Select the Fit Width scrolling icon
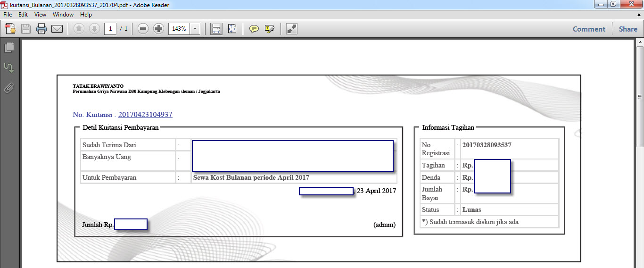This screenshot has width=644, height=268. pos(216,29)
